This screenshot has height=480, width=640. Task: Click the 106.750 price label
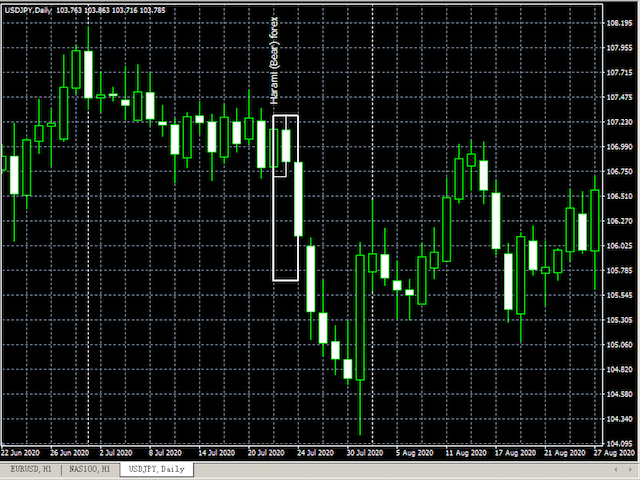coord(619,171)
